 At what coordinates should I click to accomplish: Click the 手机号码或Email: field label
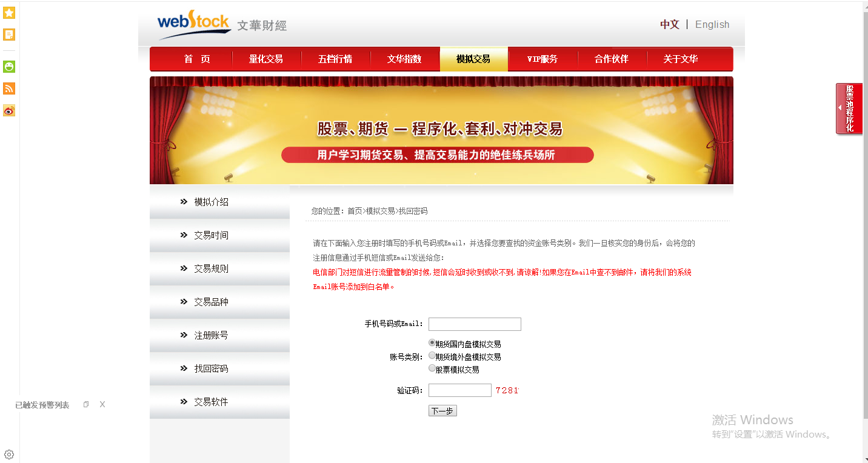(394, 324)
